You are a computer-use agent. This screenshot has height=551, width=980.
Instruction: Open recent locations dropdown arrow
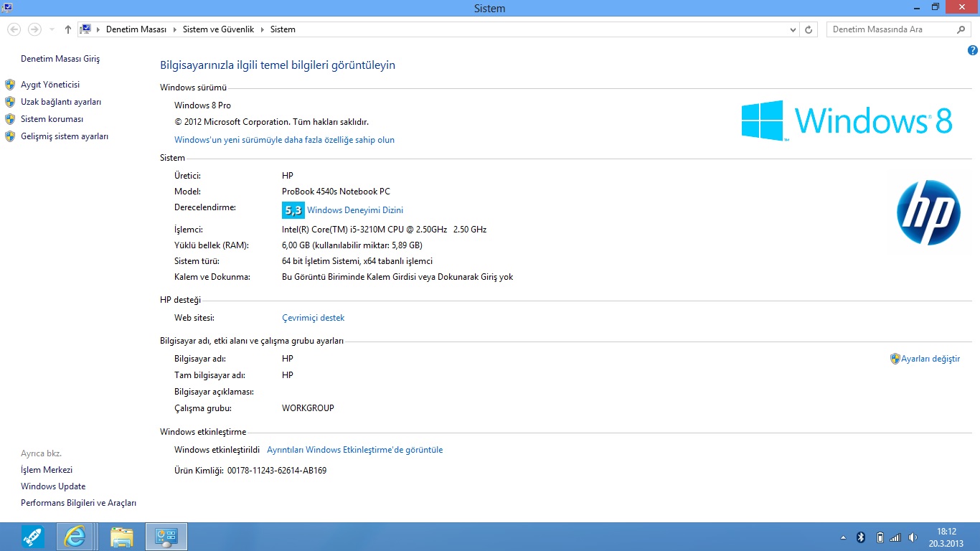pos(52,30)
